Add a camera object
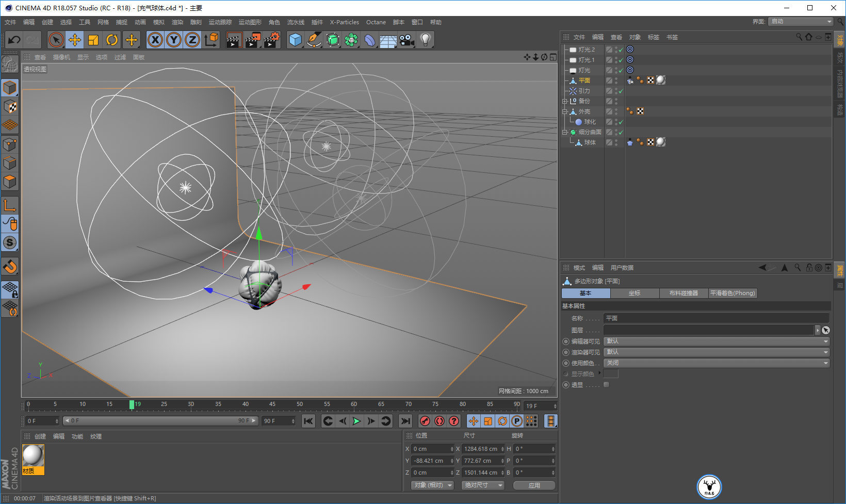846x504 pixels. click(407, 40)
